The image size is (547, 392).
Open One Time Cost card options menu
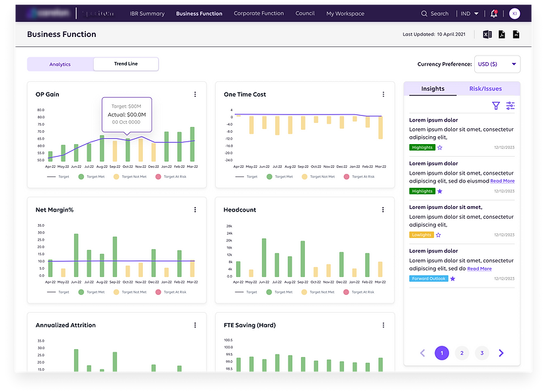coord(384,94)
